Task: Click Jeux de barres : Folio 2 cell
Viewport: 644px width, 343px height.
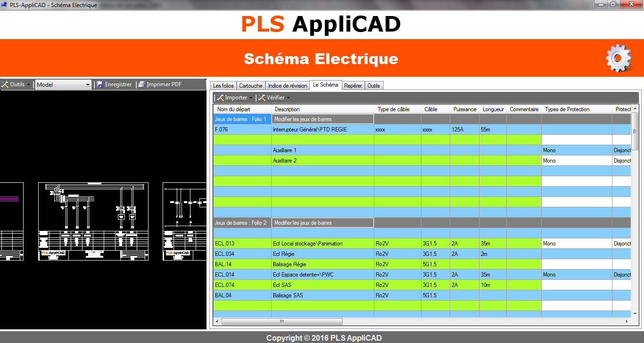Action: 242,223
